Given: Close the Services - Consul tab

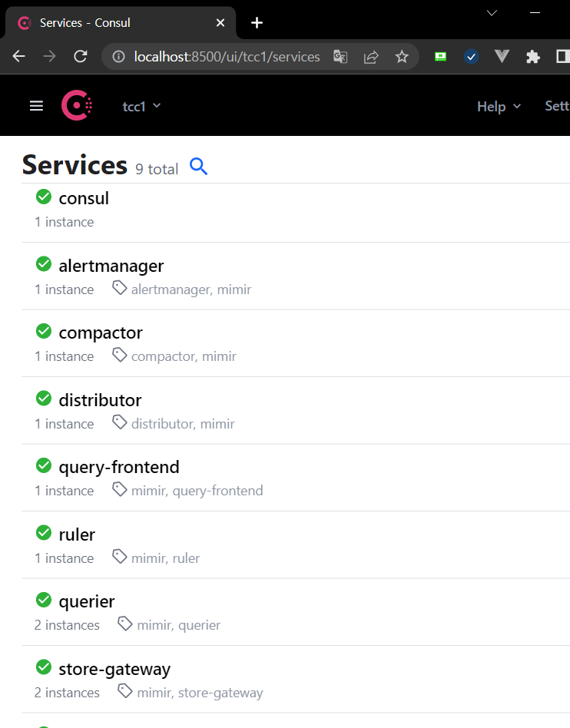Looking at the screenshot, I should (220, 23).
